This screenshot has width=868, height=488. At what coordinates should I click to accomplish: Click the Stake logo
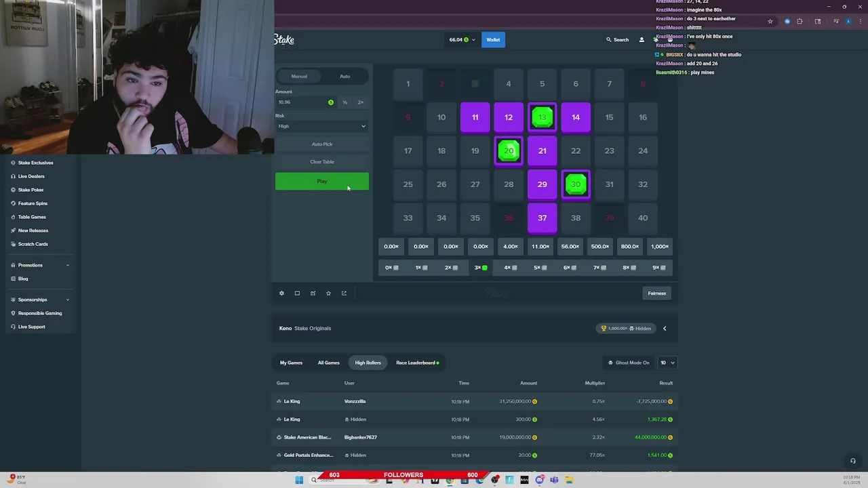click(284, 40)
